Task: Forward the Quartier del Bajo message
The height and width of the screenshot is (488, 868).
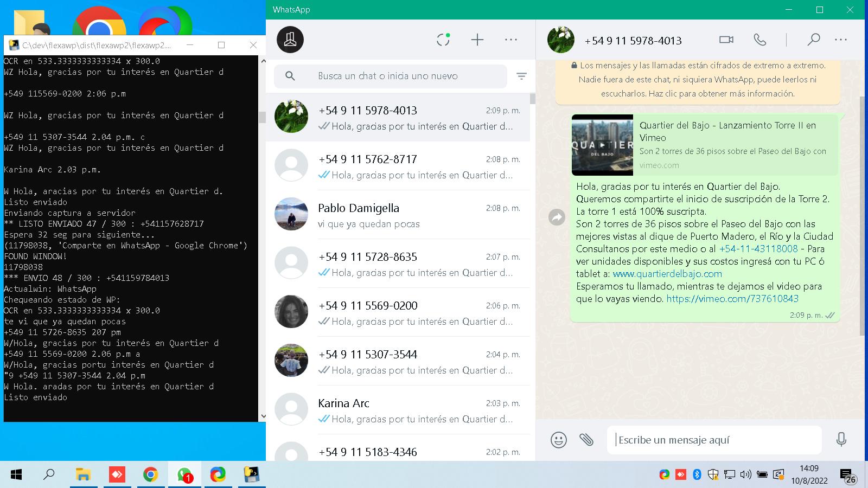Action: 557,217
